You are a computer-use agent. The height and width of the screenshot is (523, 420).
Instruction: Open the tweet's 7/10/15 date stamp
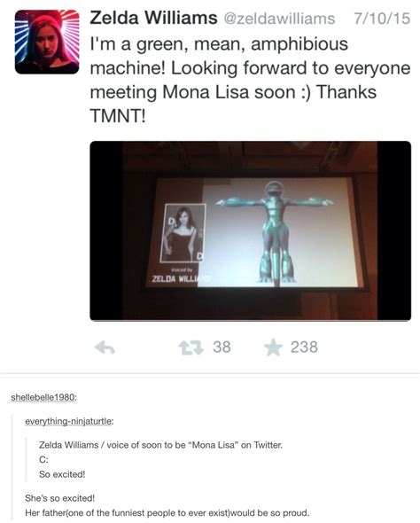382,18
